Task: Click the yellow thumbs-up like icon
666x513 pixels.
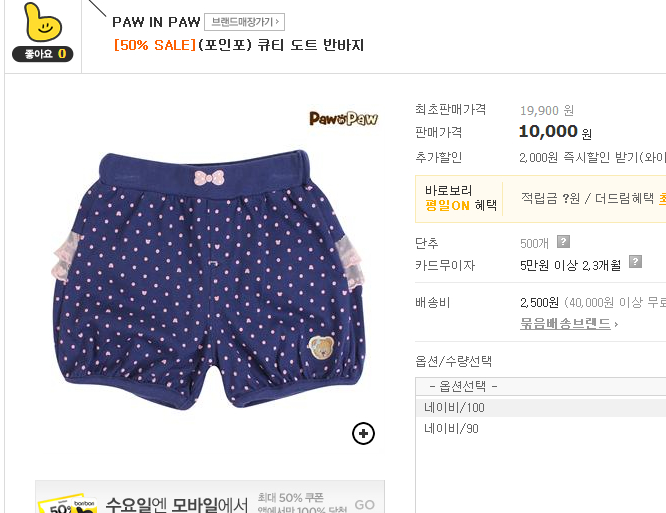Action: [42, 22]
